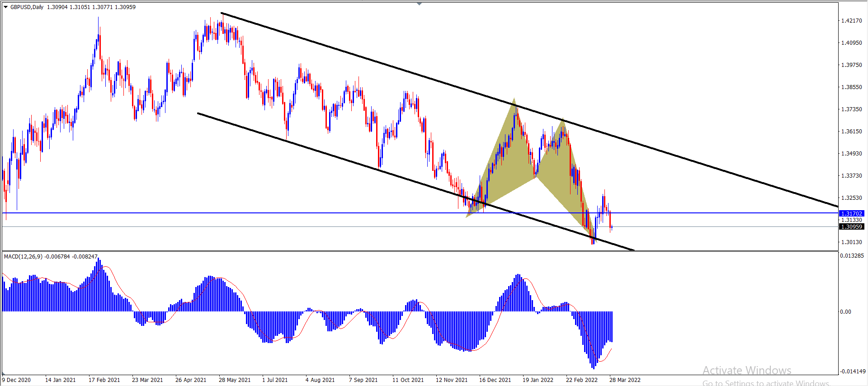Click the 26 Apr 2021 date label
The width and height of the screenshot is (868, 386).
click(191, 380)
